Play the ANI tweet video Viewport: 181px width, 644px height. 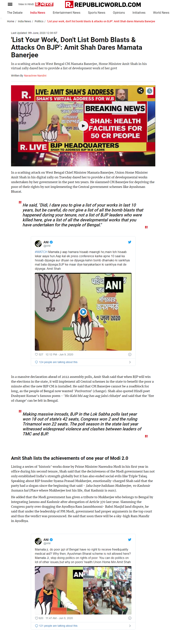click(x=83, y=312)
